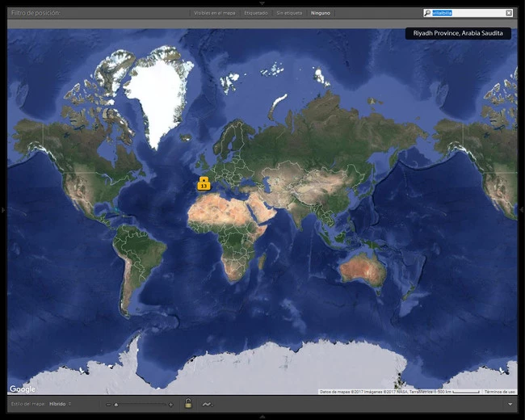Expand the bottom filmstrip panel arrow
The height and width of the screenshot is (420, 525).
(262, 417)
